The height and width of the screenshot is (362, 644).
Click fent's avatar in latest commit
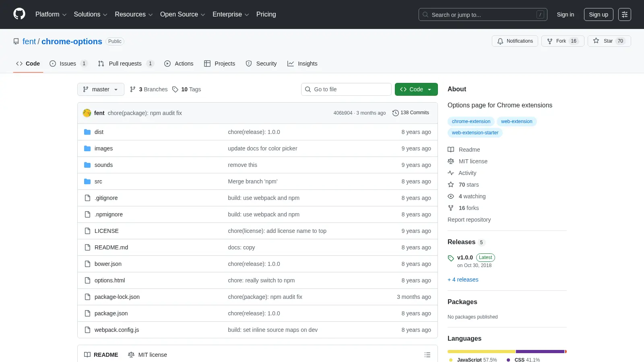87,113
